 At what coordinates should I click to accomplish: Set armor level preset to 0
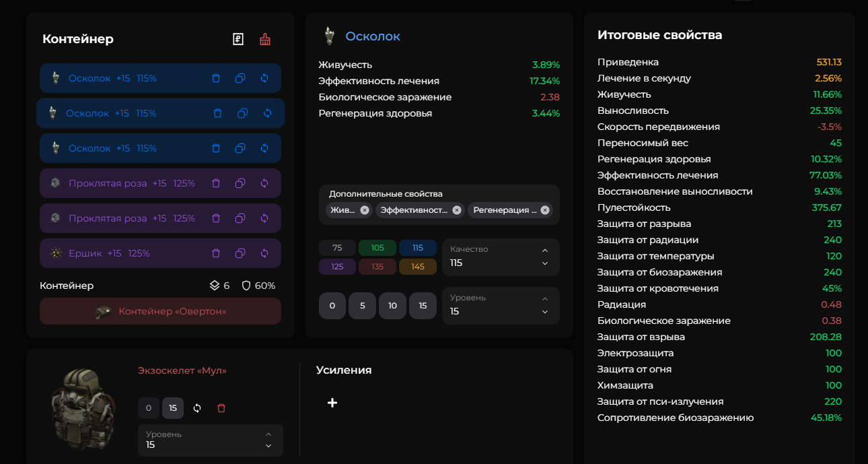(x=149, y=408)
